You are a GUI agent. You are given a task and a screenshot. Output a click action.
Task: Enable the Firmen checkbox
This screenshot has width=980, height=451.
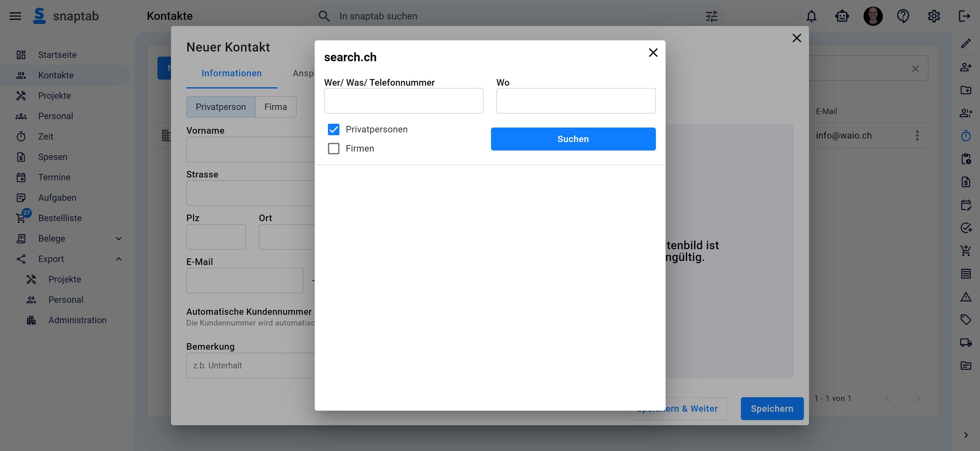[333, 148]
